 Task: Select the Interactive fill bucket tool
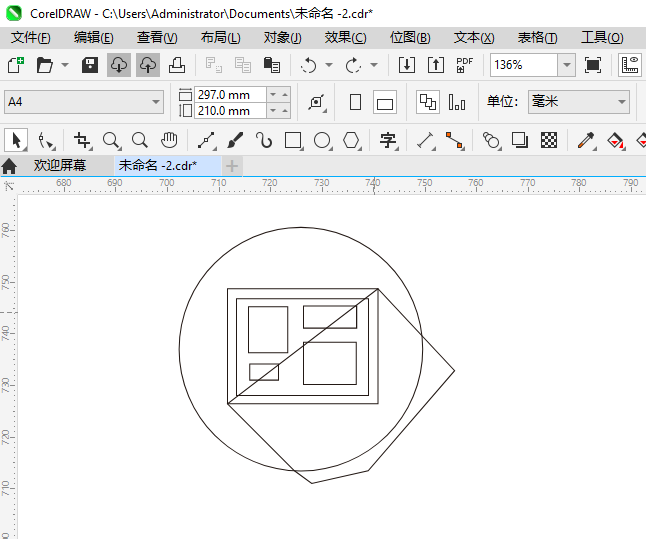click(x=616, y=141)
